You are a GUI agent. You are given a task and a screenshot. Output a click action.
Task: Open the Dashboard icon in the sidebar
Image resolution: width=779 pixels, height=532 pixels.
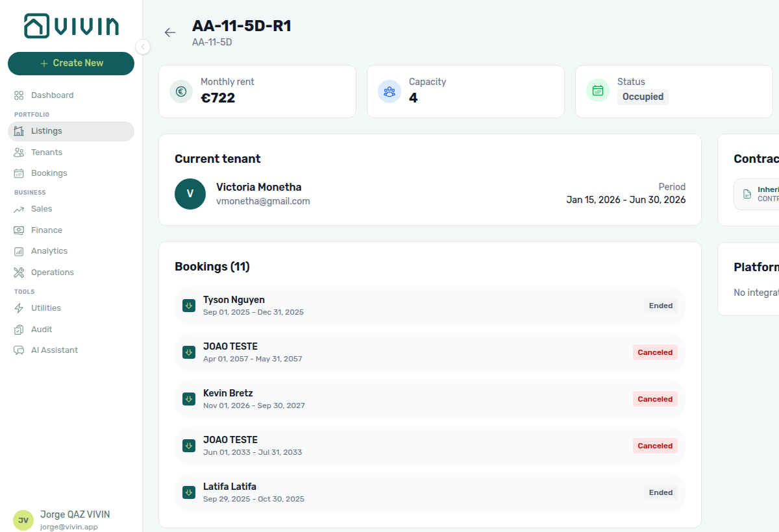point(19,95)
